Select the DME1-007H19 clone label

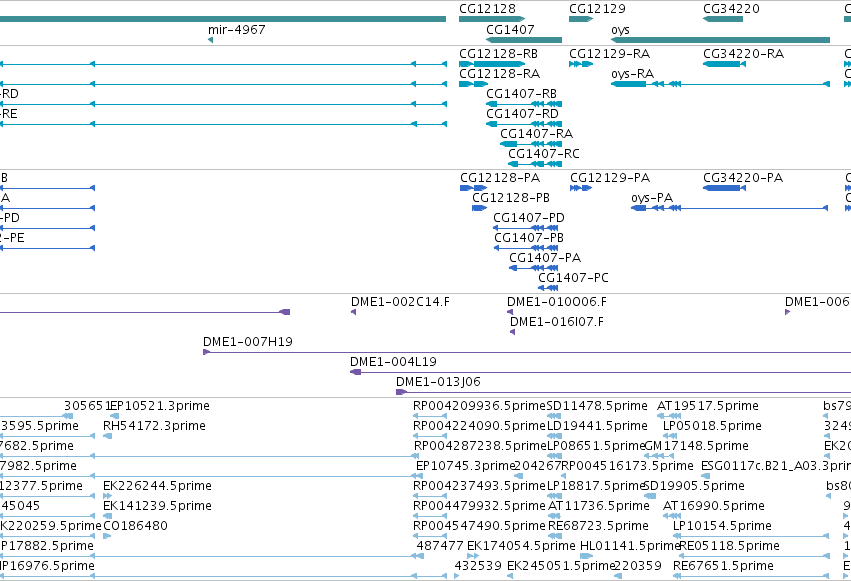click(247, 342)
